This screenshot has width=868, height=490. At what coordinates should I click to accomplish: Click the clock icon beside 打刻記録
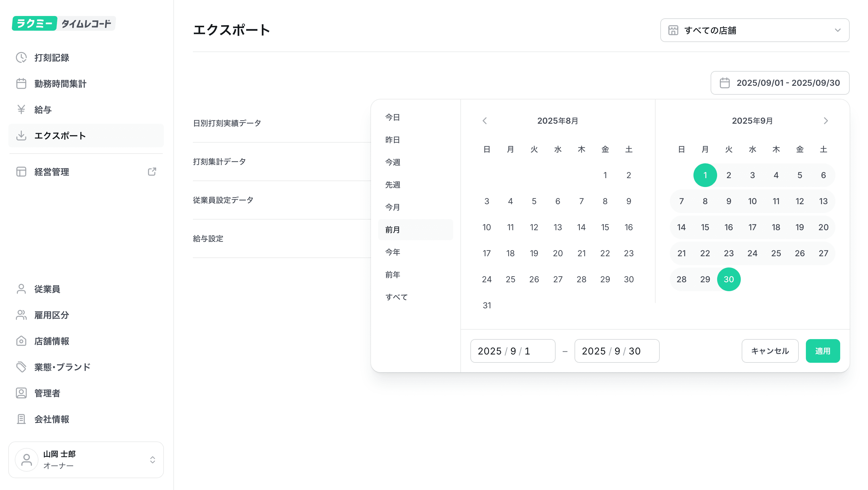coord(21,58)
